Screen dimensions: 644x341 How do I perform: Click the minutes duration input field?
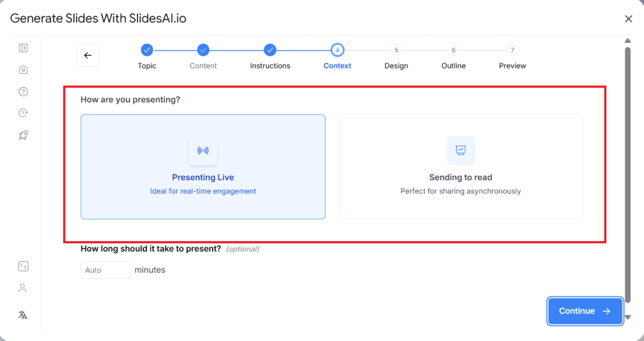(105, 270)
